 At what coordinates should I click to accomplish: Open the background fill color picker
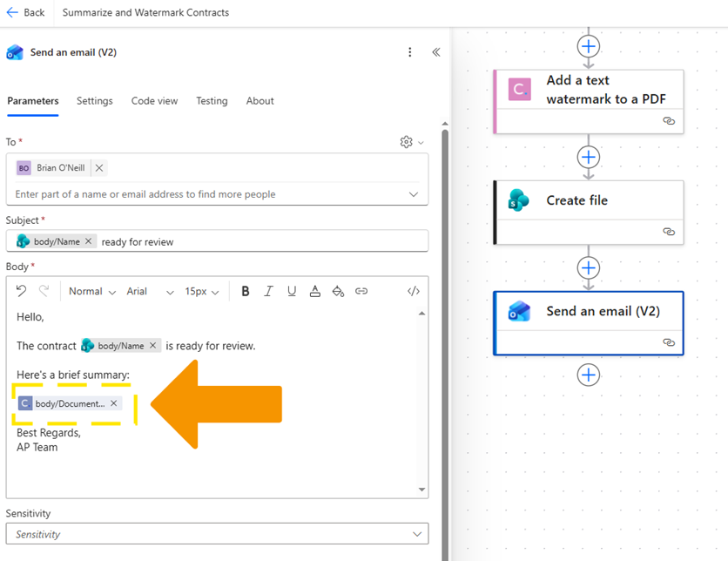click(338, 291)
